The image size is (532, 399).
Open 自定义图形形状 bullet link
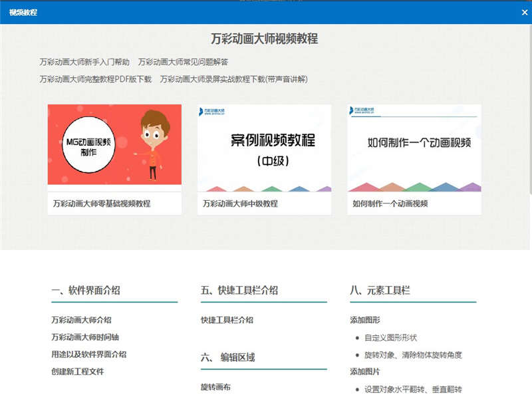[x=390, y=338]
